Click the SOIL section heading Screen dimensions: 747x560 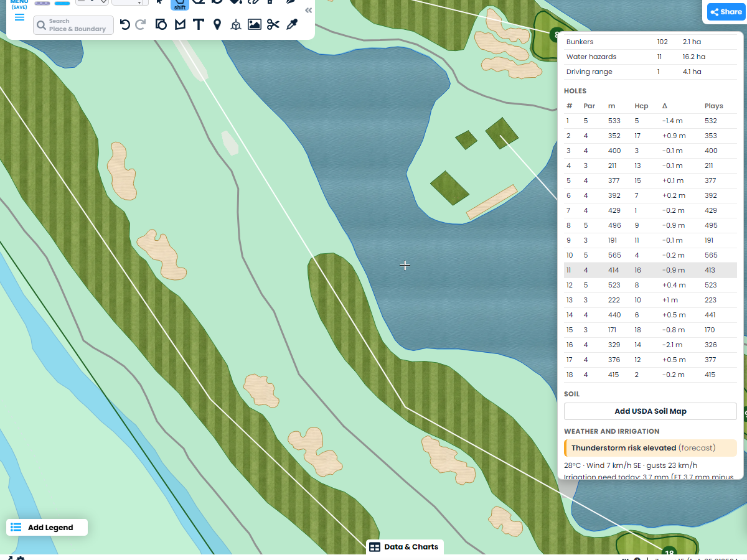click(571, 394)
